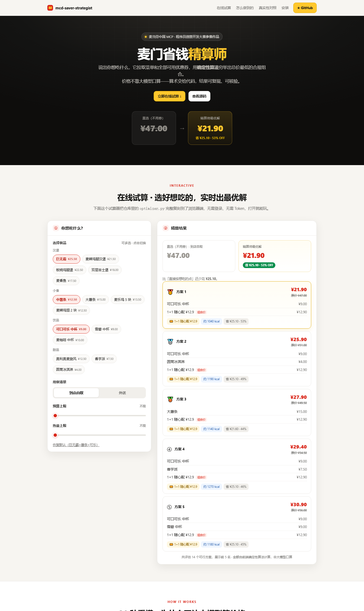Click the 不限 value next to 热量上限
Screen dimensions: 364x611
(143, 426)
